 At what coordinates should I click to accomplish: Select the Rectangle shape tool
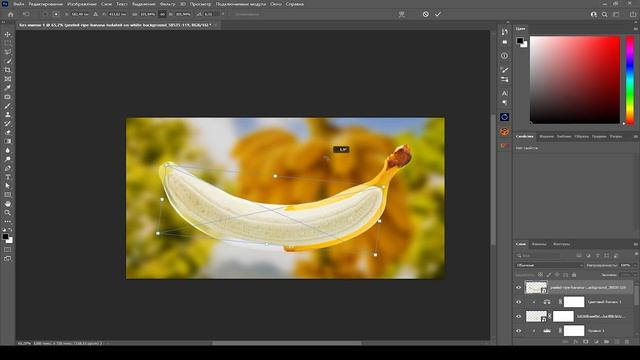7,195
